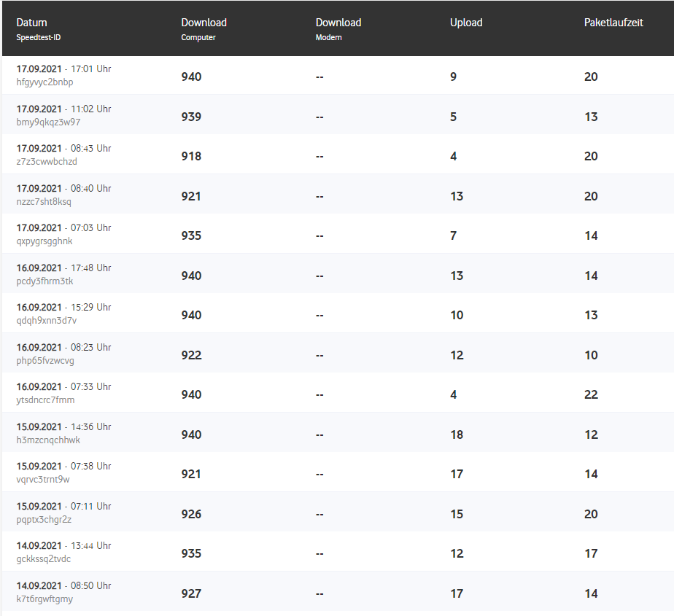Click the Paketlaufzeit column header
Image resolution: width=674 pixels, height=616 pixels.
tap(613, 23)
